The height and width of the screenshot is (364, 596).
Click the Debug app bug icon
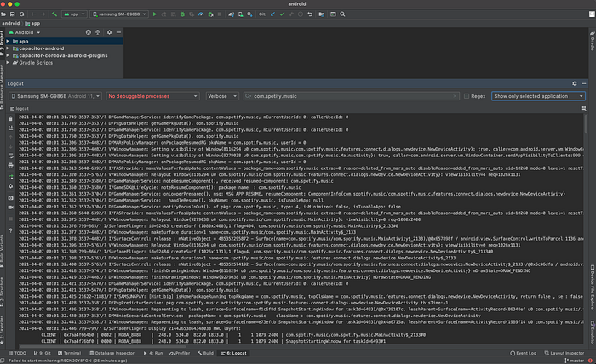(x=182, y=14)
